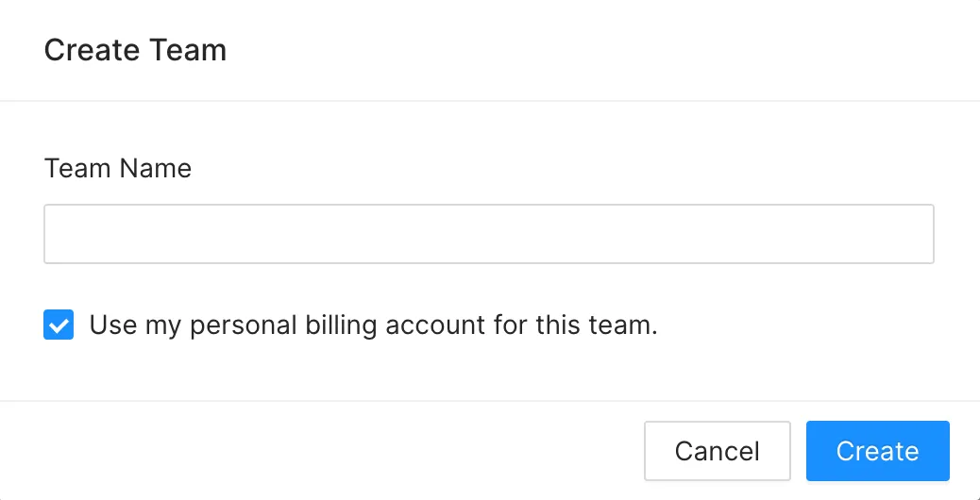The image size is (980, 500).
Task: Click the checkmark icon beside billing text
Action: click(59, 325)
